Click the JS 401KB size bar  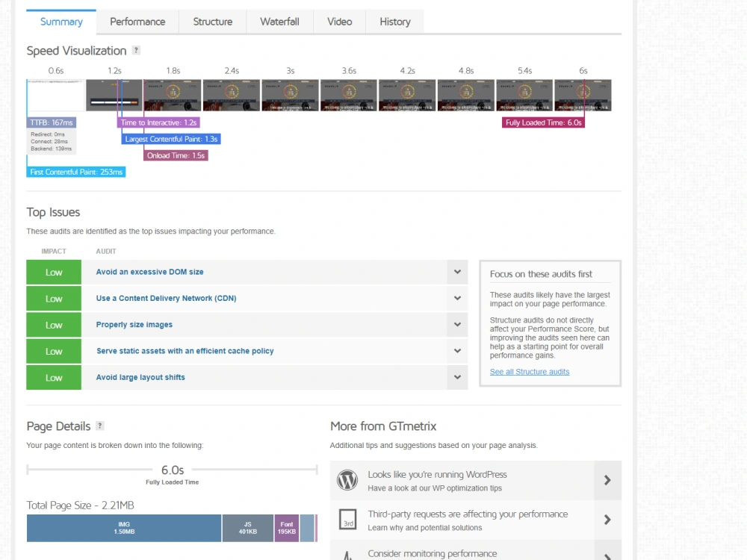[x=248, y=528]
